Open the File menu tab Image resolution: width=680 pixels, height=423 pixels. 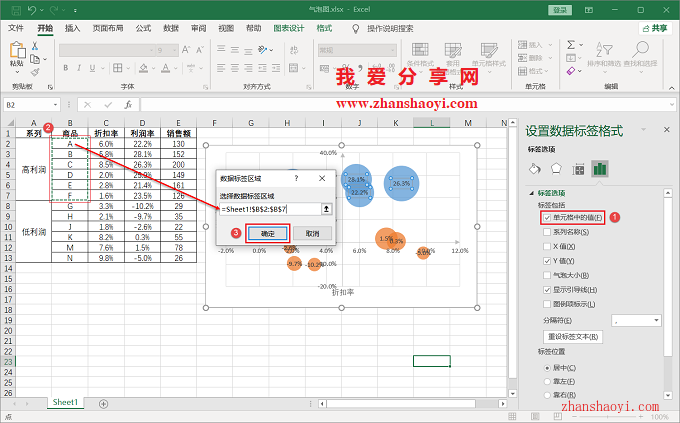tap(16, 28)
